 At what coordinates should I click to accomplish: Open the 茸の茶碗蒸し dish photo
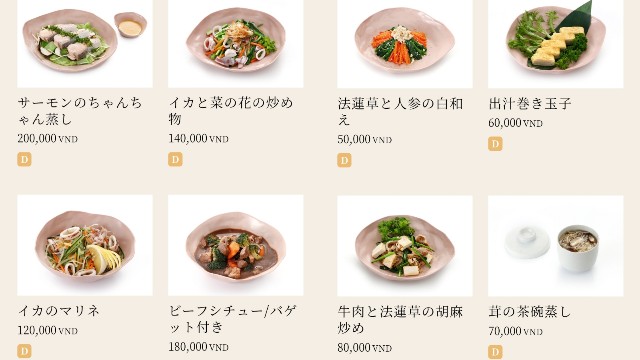pyautogui.click(x=556, y=246)
